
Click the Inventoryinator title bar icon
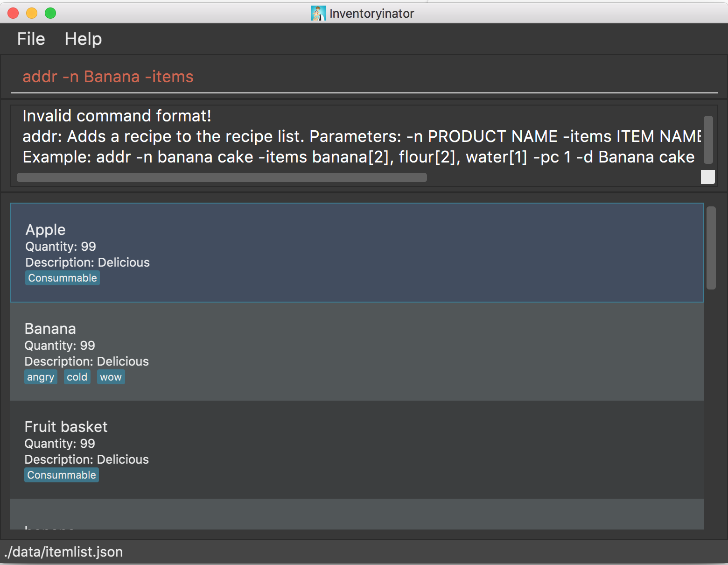318,13
